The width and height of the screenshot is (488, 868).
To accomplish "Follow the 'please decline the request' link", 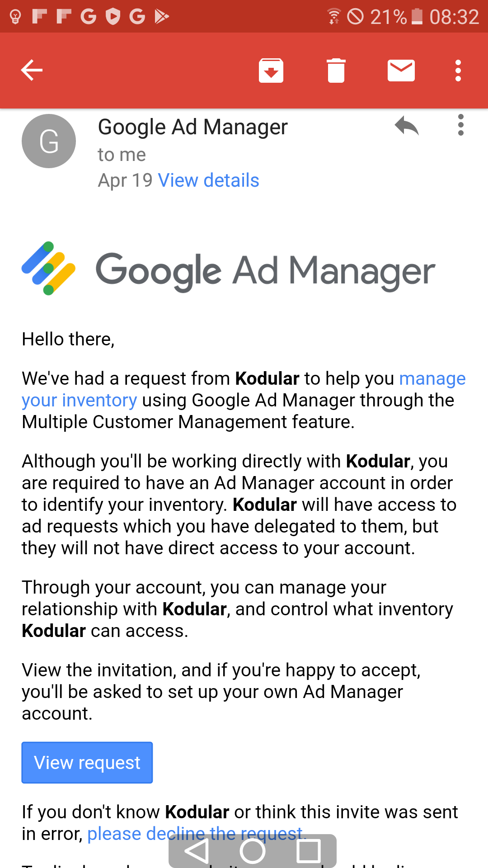I will click(197, 834).
